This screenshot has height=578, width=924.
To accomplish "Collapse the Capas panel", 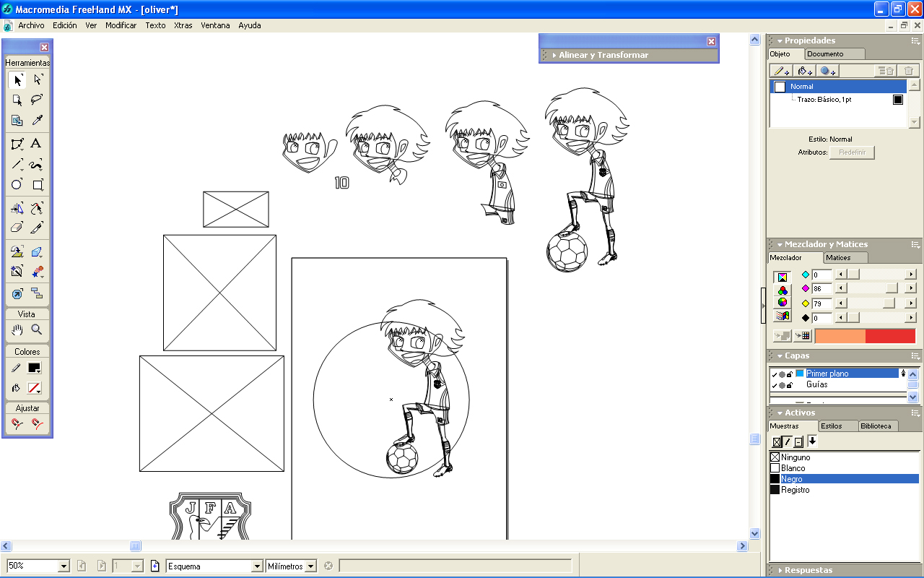I will (x=780, y=356).
